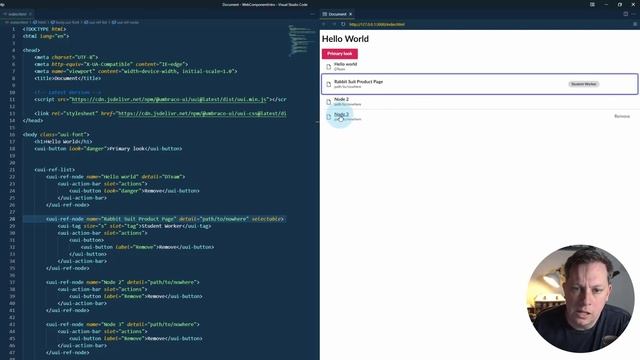Switch to the Document preview tab

tap(337, 14)
